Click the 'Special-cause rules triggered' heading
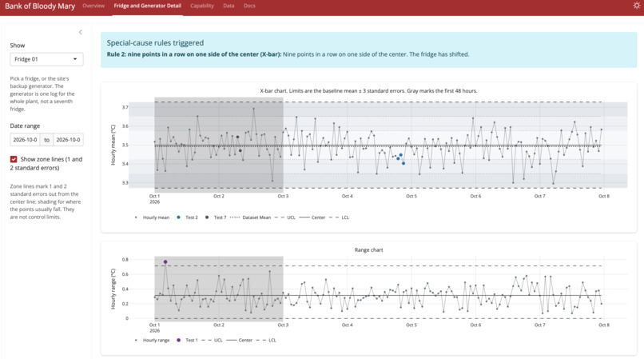644x359 pixels. point(155,42)
